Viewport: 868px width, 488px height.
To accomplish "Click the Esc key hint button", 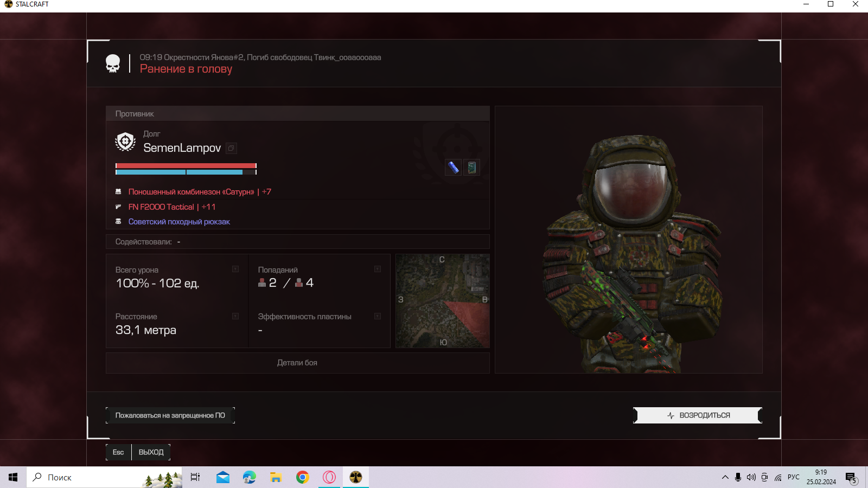I will tap(118, 452).
